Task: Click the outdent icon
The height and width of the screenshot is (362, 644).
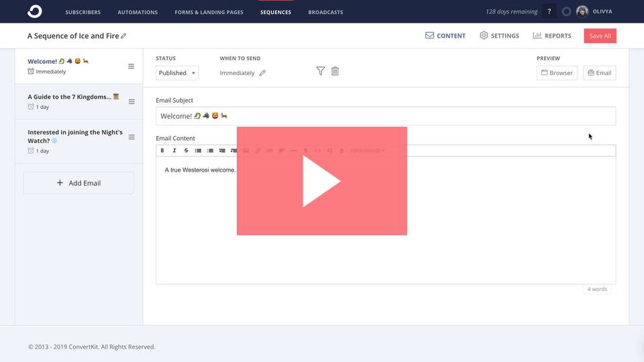Action: [x=222, y=151]
